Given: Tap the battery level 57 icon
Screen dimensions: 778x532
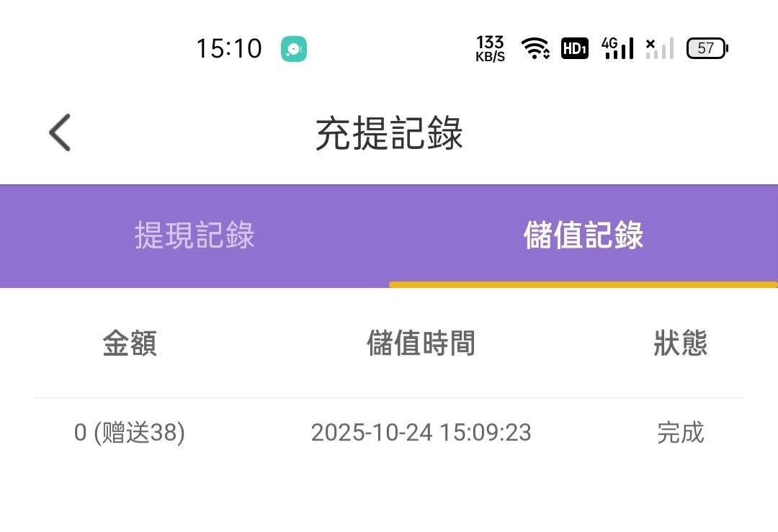Looking at the screenshot, I should (x=707, y=48).
